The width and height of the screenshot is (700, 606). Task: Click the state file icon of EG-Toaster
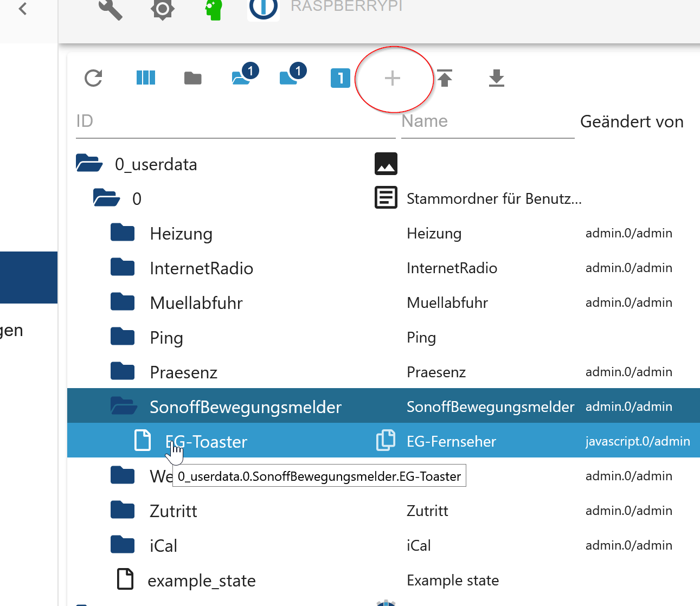(x=143, y=440)
